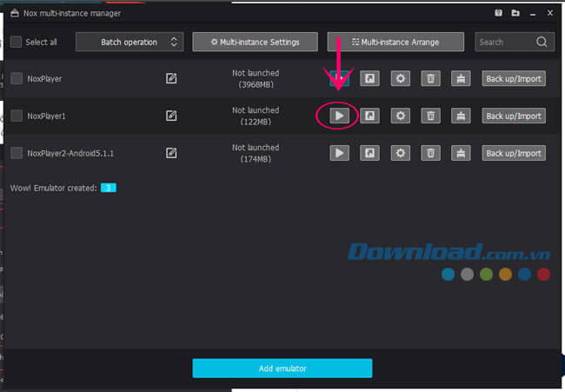Screen dimensions: 565x392
Task: Check the NoxPlayer row checkbox
Action: 17,78
